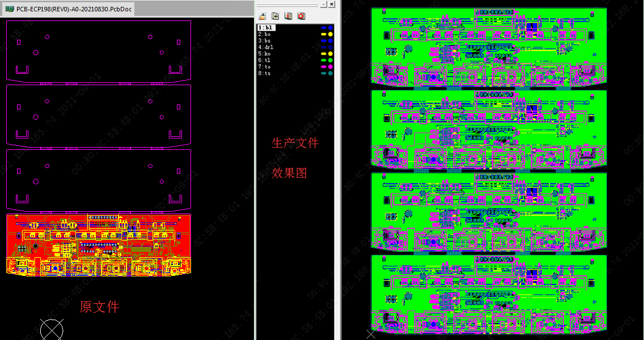Viewport: 644px width, 340px height.
Task: Click the layer panel's horizontal grip handle
Action: coord(288,4)
